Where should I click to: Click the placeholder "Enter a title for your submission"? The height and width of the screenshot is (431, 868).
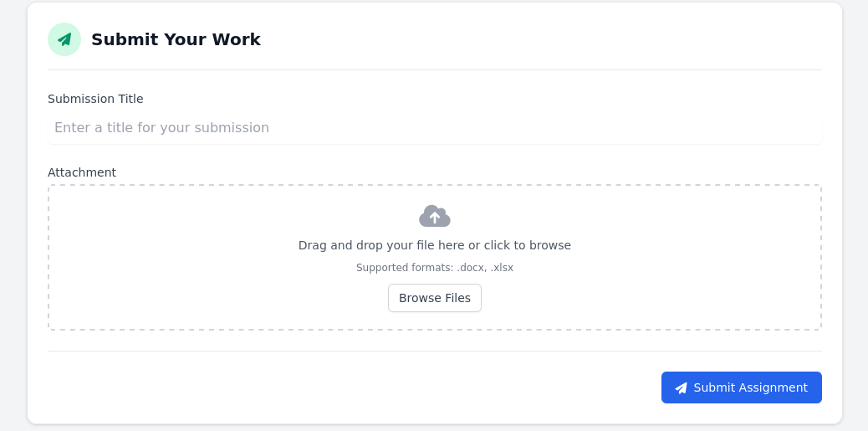tap(161, 128)
